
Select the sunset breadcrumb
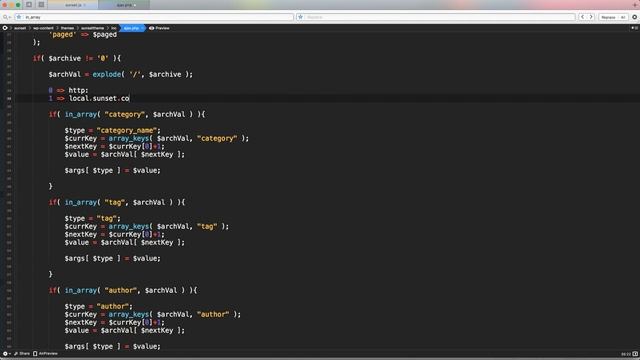tap(20, 28)
